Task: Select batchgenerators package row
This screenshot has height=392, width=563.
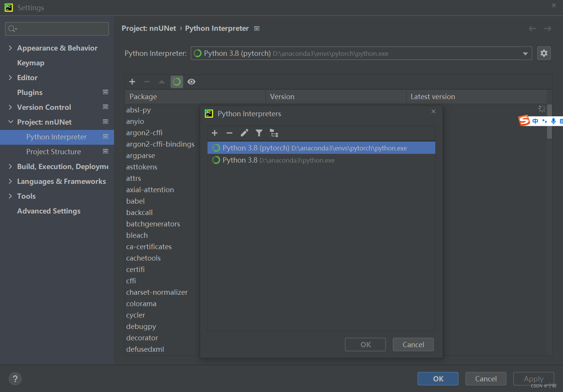Action: [153, 224]
